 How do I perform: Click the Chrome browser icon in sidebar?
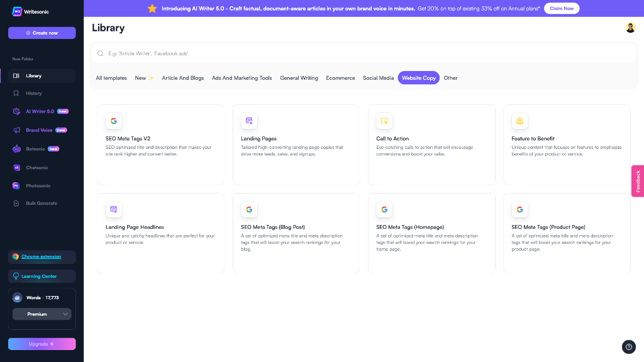tap(16, 256)
